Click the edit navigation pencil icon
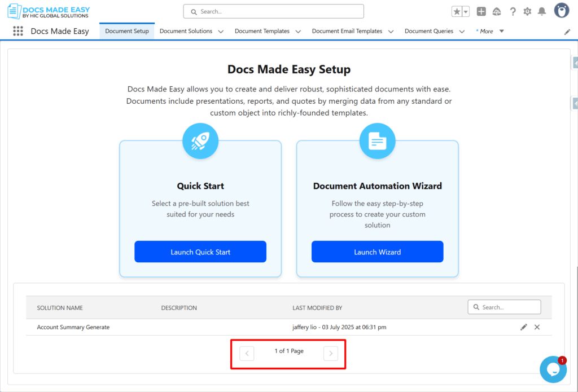 pos(567,32)
